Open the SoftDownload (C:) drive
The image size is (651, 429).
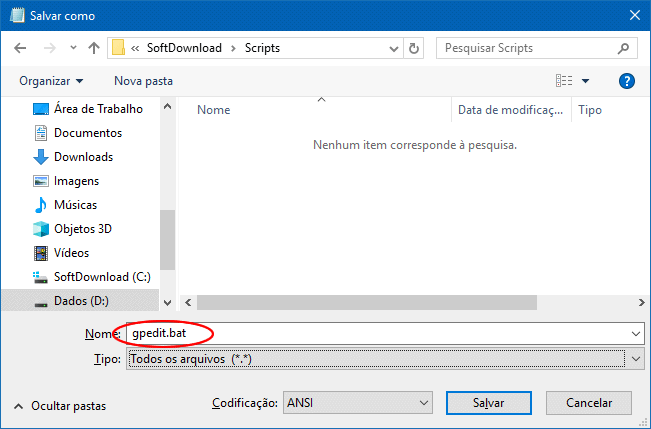coord(101,277)
